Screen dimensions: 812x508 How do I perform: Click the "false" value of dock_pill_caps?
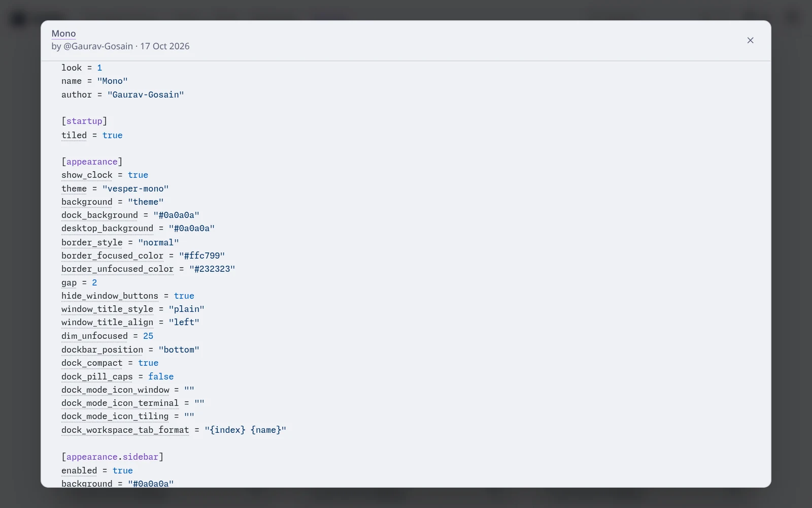tap(161, 376)
